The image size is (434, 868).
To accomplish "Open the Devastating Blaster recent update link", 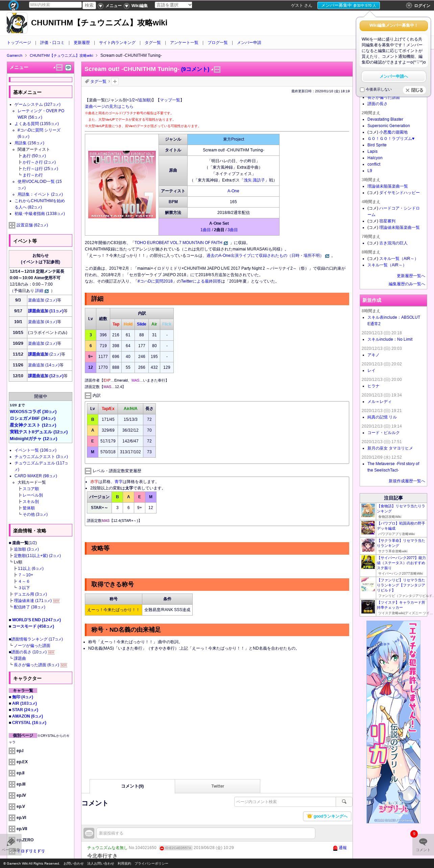I will tap(385, 119).
